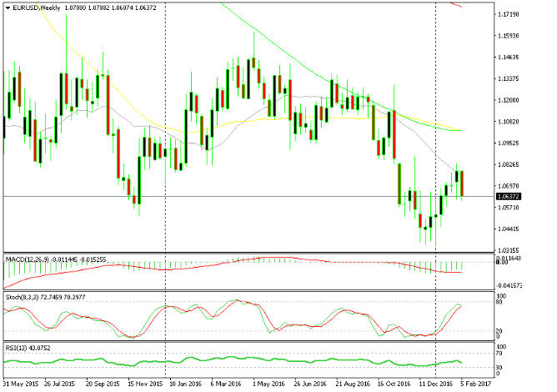This screenshot has width=557, height=392.
Task: Click the 11 Dec 2016 date label
Action: click(x=436, y=384)
